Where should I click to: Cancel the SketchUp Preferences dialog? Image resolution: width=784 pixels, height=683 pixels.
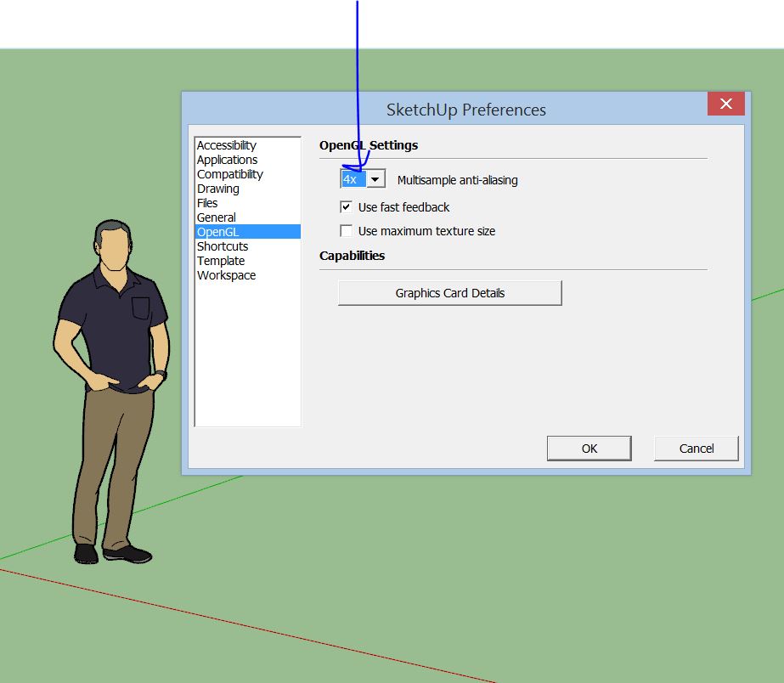pyautogui.click(x=696, y=449)
